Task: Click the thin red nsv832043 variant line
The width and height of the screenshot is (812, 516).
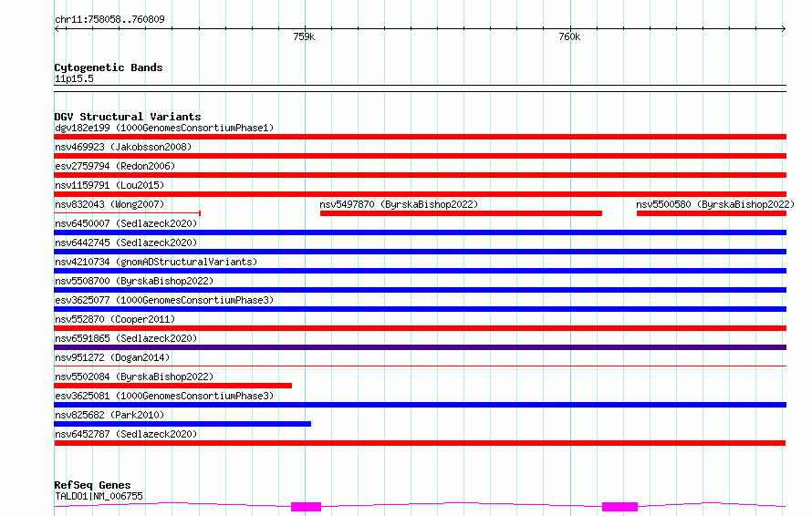Action: click(128, 212)
